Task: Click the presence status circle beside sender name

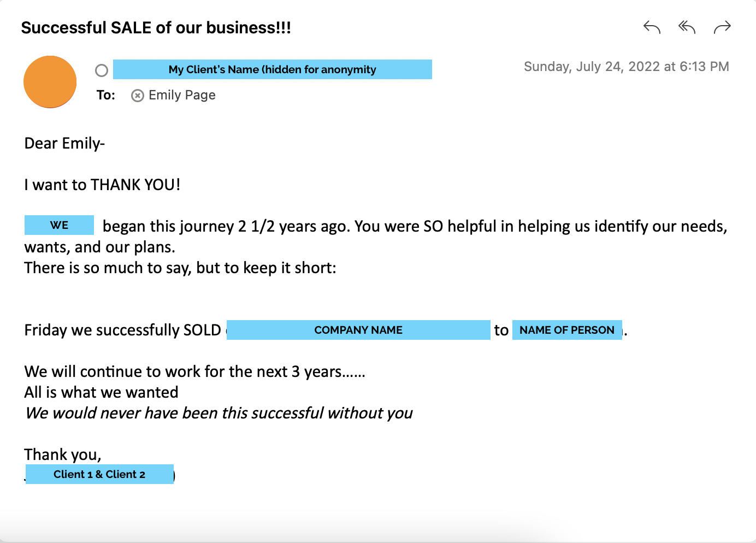Action: (x=102, y=70)
